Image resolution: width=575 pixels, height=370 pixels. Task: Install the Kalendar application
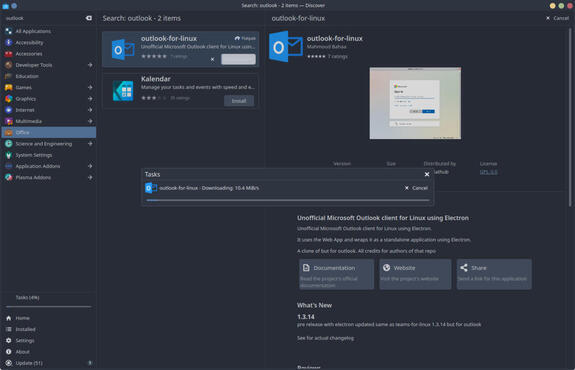(x=239, y=101)
